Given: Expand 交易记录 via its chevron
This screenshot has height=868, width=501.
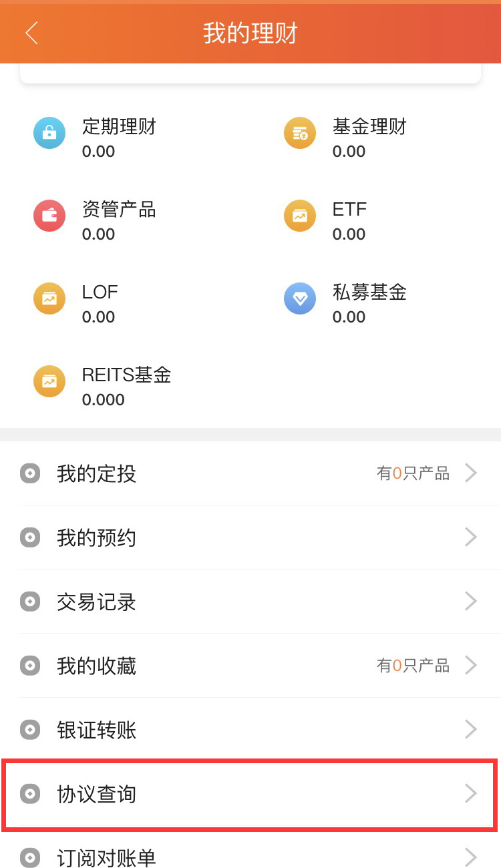Looking at the screenshot, I should [471, 602].
